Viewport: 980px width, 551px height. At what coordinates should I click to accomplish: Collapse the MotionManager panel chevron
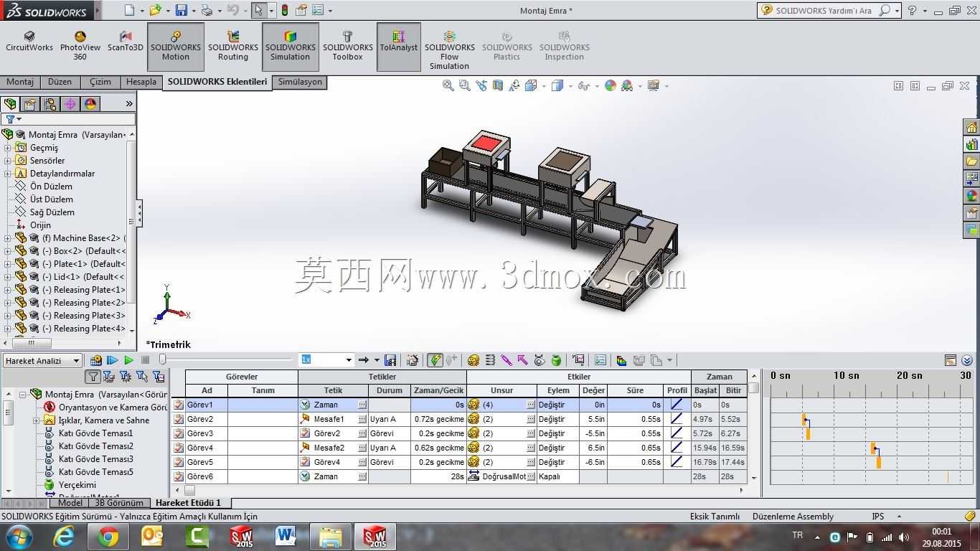click(966, 360)
